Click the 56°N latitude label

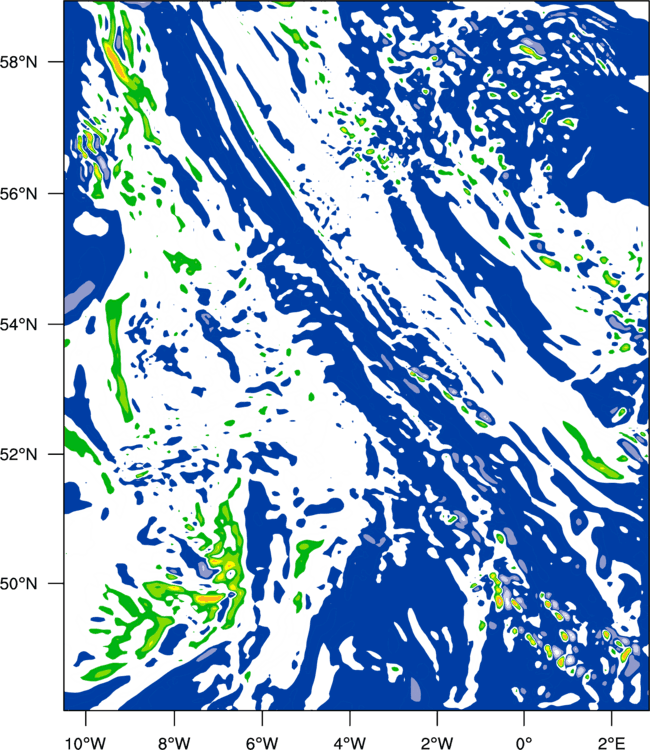tap(18, 194)
